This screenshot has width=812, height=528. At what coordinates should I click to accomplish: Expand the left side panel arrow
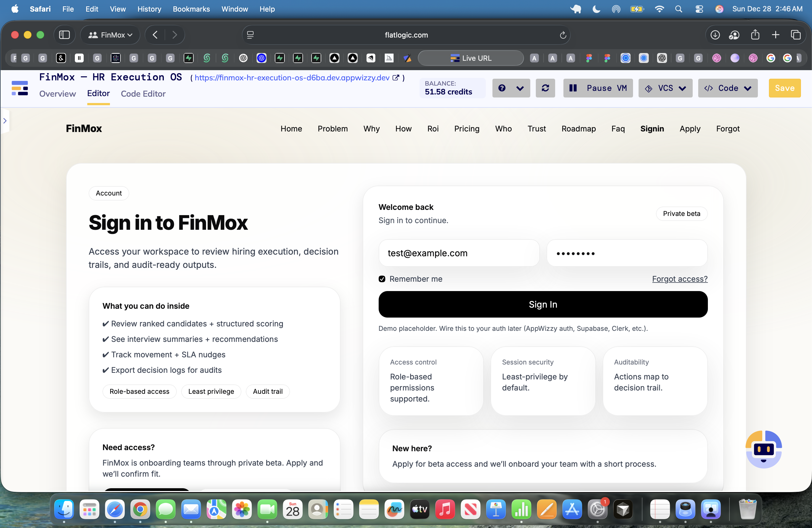click(5, 121)
